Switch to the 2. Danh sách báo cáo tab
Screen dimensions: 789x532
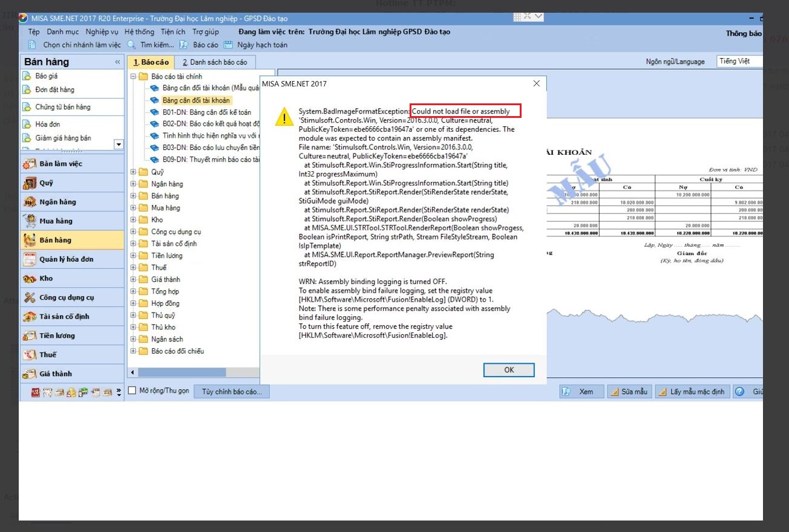coord(215,62)
